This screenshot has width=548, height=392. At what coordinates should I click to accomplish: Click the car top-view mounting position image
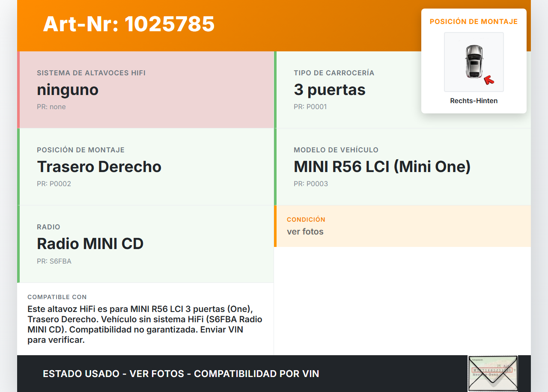point(474,62)
